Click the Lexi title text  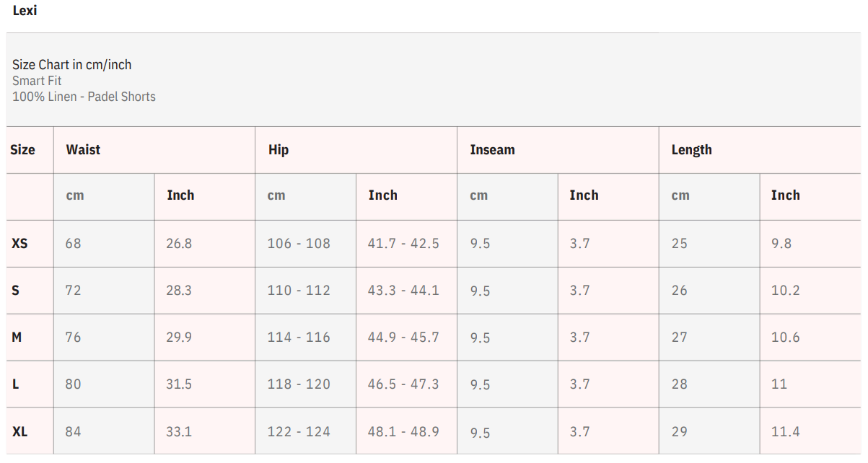(x=25, y=12)
